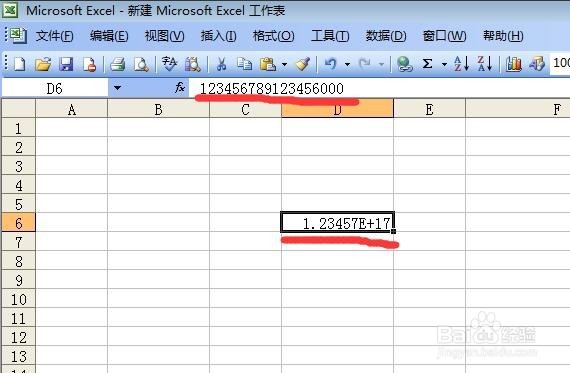Undo last action with the Undo icon

tap(330, 64)
